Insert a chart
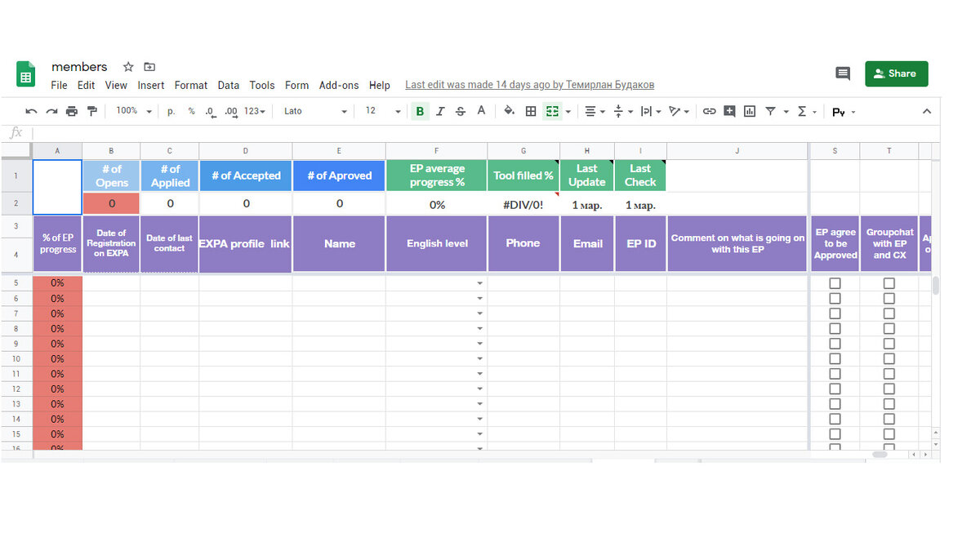The width and height of the screenshot is (980, 551). (x=750, y=111)
